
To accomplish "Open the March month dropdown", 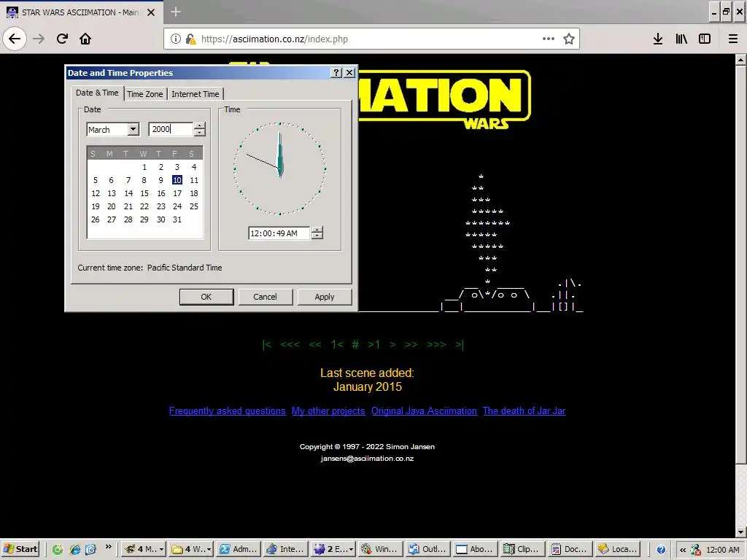I will click(x=133, y=129).
